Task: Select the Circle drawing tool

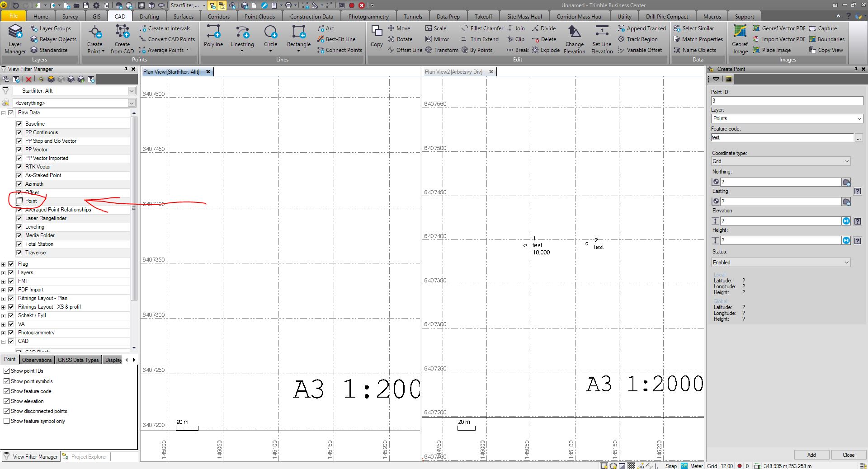Action: [x=270, y=38]
